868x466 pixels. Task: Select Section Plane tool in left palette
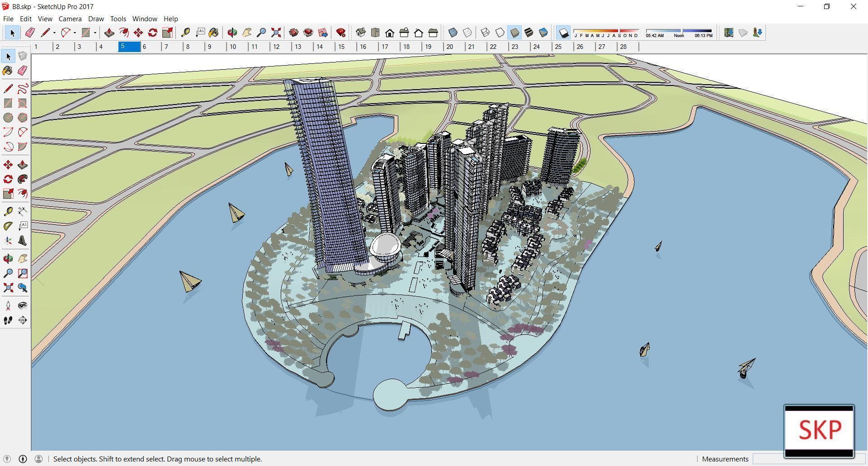(23, 320)
